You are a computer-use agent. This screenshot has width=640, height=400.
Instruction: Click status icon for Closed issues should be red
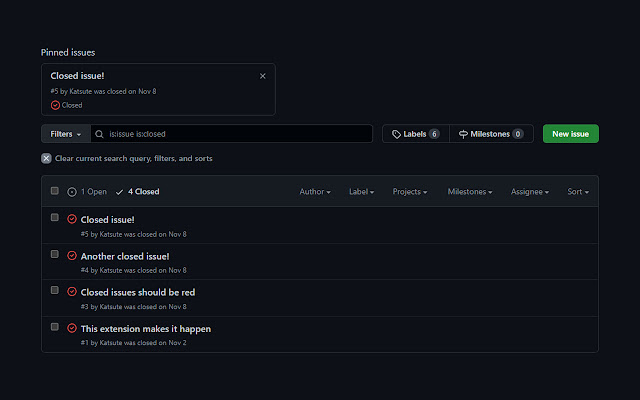(x=72, y=292)
